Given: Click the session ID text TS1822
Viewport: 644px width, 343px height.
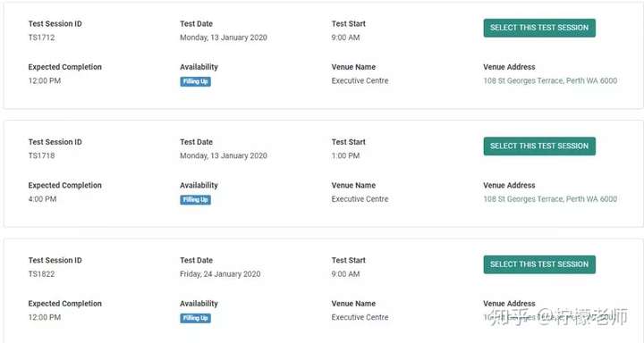Looking at the screenshot, I should (41, 273).
